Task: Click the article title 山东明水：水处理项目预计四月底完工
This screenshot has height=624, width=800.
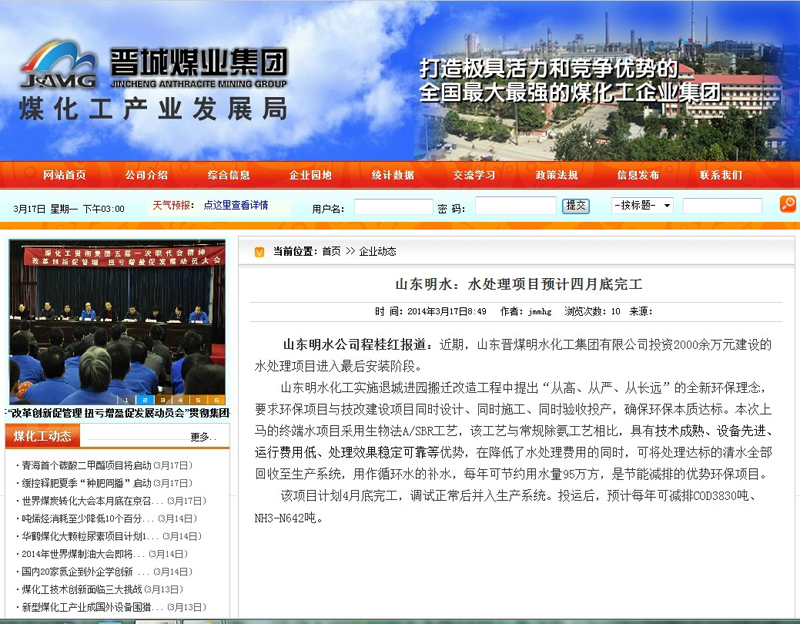Action: coord(518,284)
